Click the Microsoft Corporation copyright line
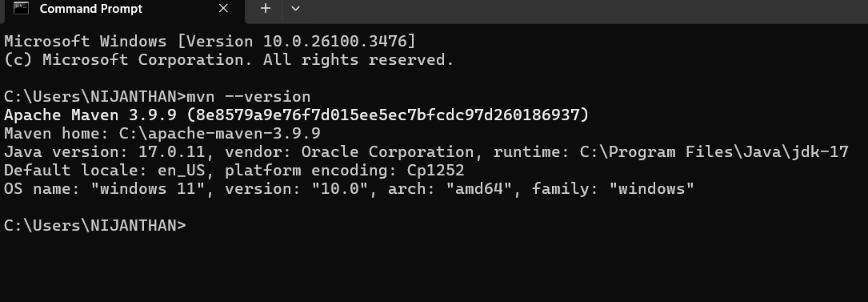Viewport: 868px width, 302px height. 229,60
